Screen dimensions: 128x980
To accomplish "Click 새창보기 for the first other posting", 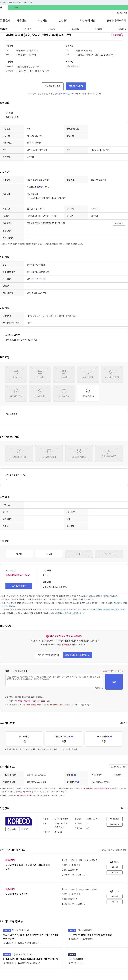I will pos(114,872).
